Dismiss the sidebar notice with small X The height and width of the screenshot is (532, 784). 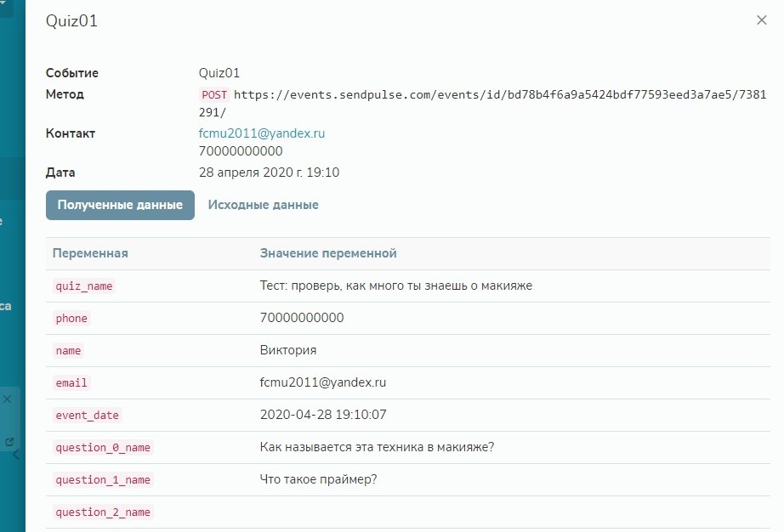(x=7, y=399)
